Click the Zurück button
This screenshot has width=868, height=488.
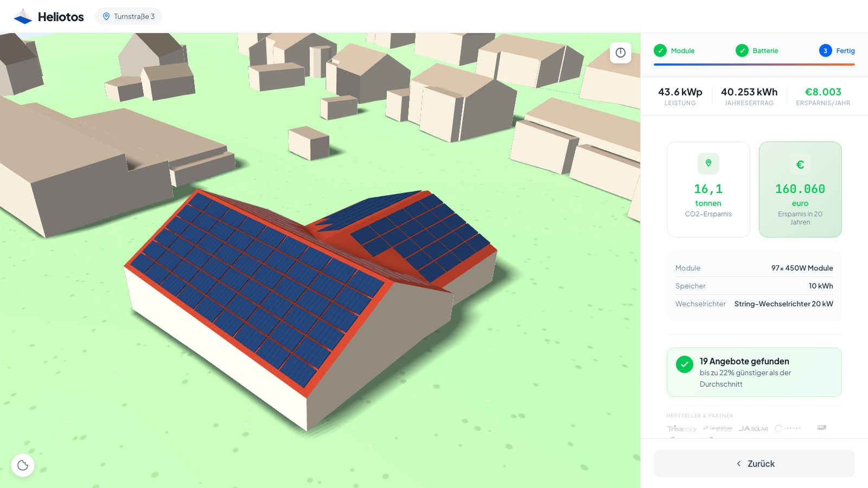[754, 464]
